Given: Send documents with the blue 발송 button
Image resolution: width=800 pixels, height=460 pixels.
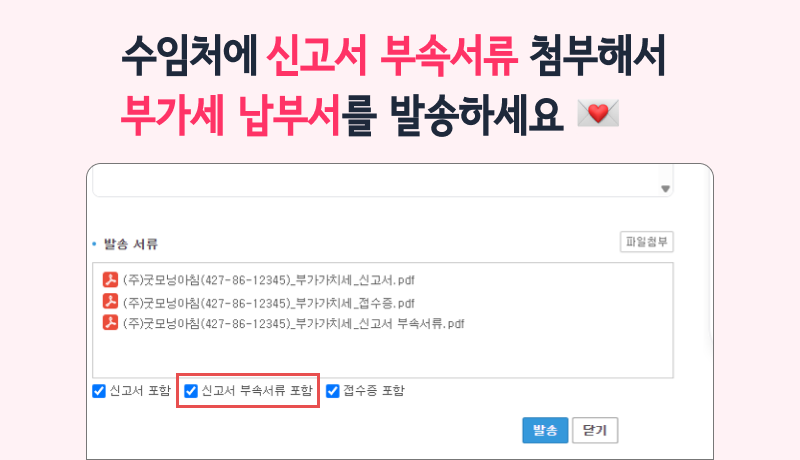Looking at the screenshot, I should 545,430.
